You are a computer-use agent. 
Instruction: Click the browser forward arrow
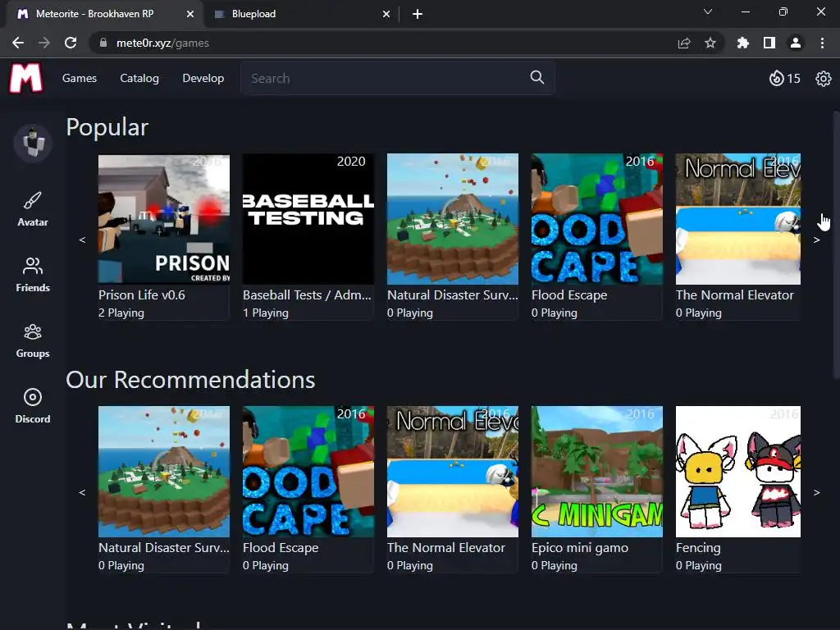coord(44,43)
